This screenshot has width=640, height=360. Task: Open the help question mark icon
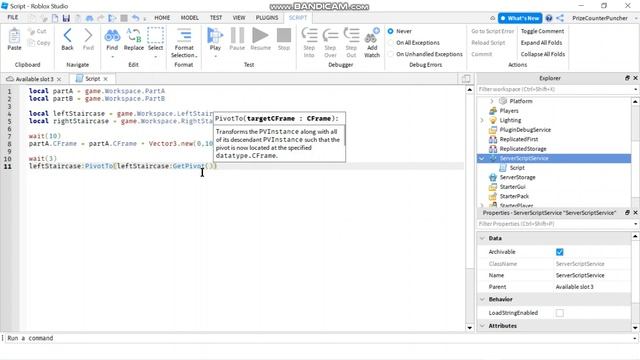(549, 18)
